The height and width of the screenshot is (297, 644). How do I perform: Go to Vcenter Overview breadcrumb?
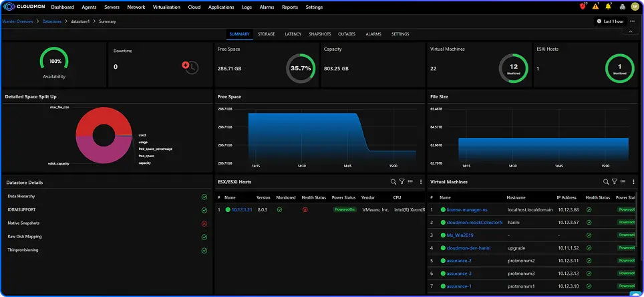click(x=17, y=21)
